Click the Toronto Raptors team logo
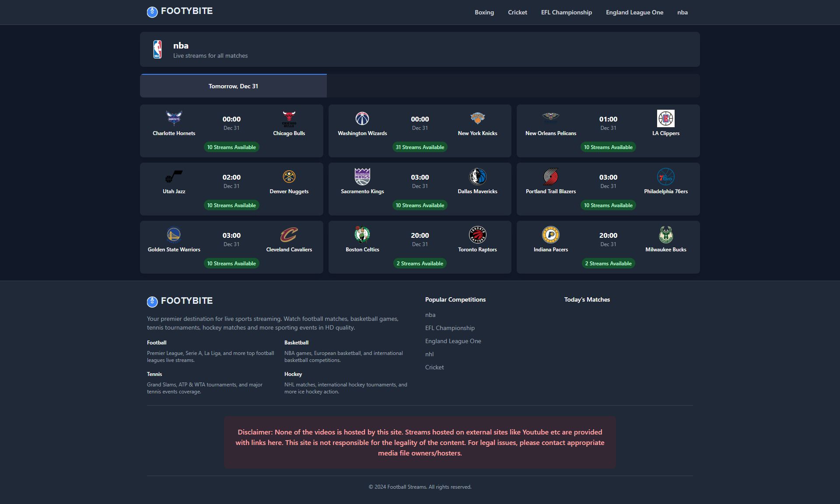Screen dimensions: 840x504 tap(477, 235)
